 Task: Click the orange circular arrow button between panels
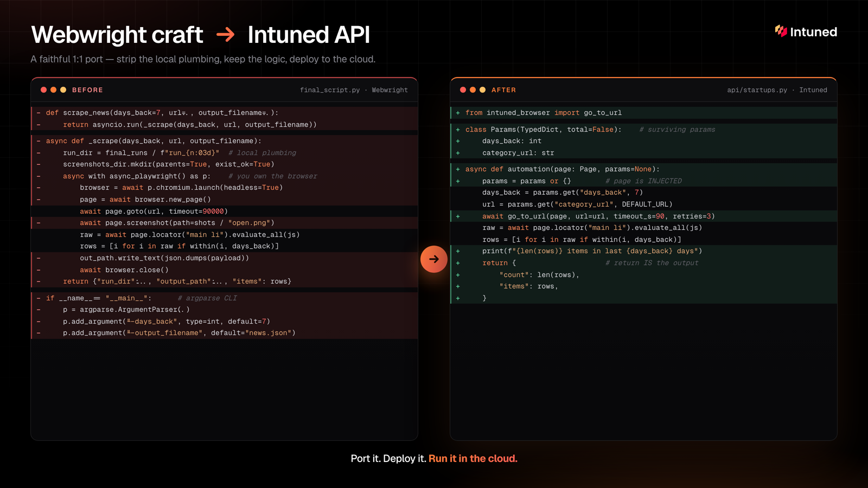434,259
